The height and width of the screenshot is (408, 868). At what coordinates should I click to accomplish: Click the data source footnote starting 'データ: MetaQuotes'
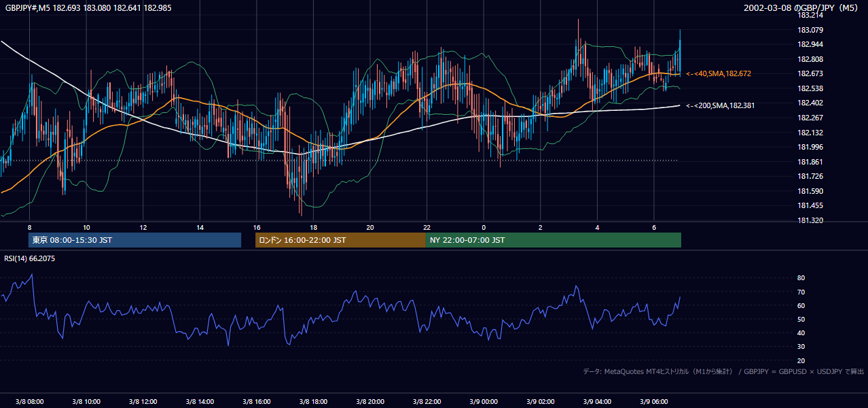[x=723, y=371]
